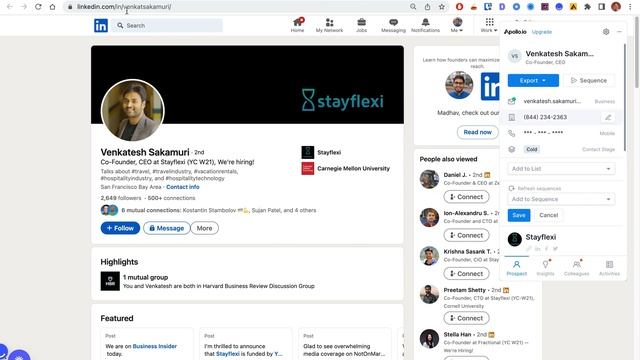Open Stella Han's profile

click(x=457, y=334)
